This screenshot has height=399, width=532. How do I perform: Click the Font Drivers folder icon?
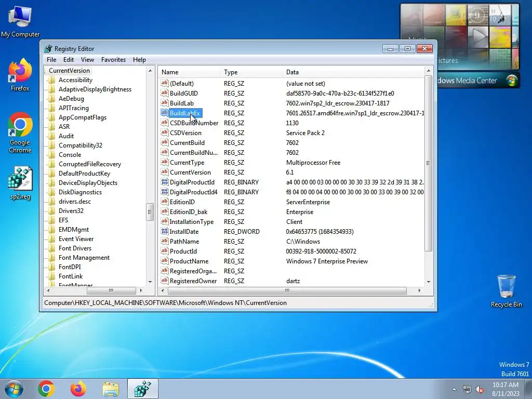[x=52, y=248]
